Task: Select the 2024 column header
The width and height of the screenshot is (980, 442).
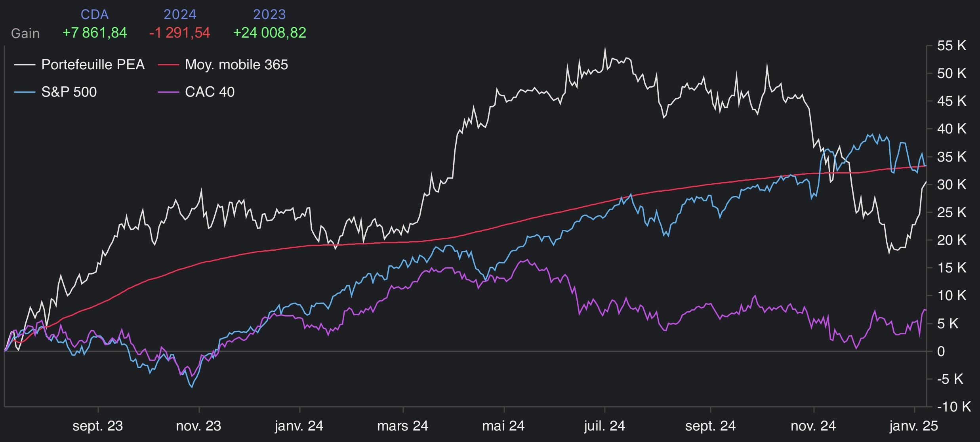Action: [180, 14]
